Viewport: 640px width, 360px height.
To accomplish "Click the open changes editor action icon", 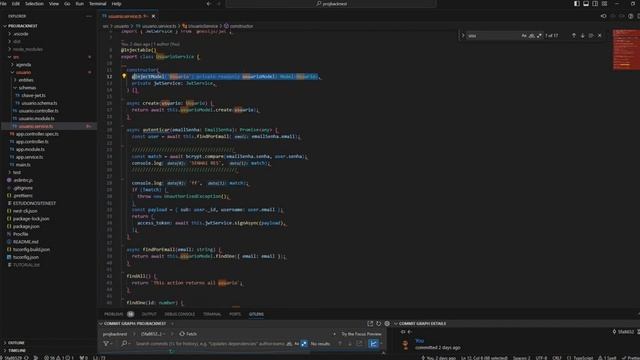I will coord(604,16).
